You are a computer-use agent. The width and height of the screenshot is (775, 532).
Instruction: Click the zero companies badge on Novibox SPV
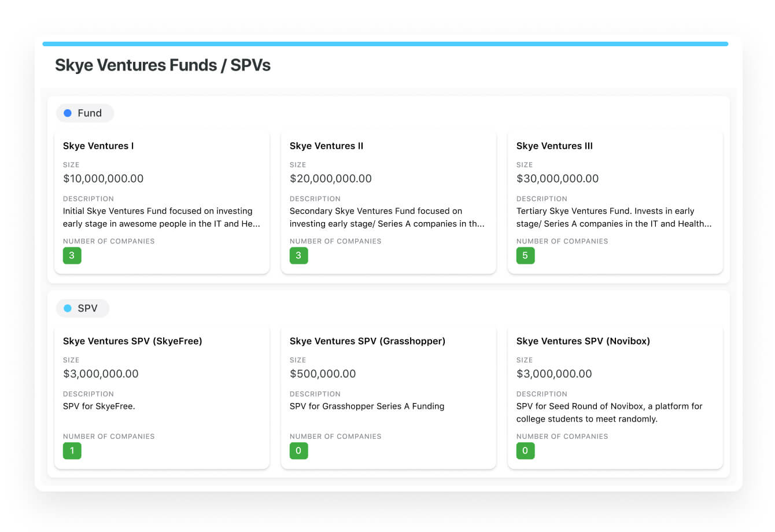click(x=525, y=451)
